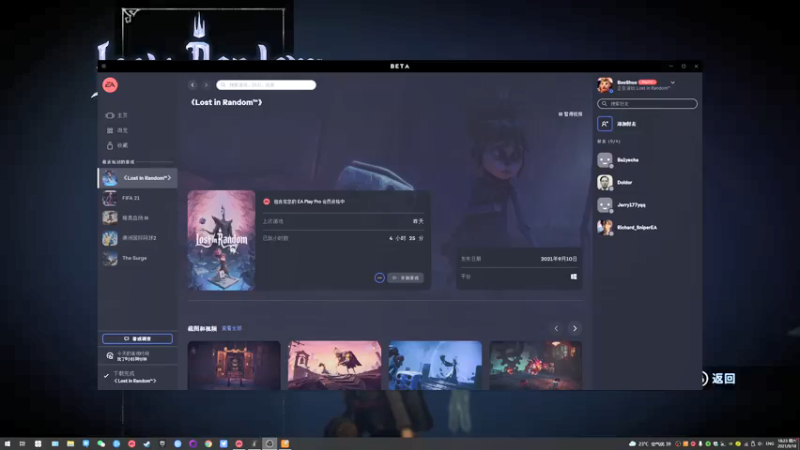Go back with the left navigation arrow

(x=192, y=85)
